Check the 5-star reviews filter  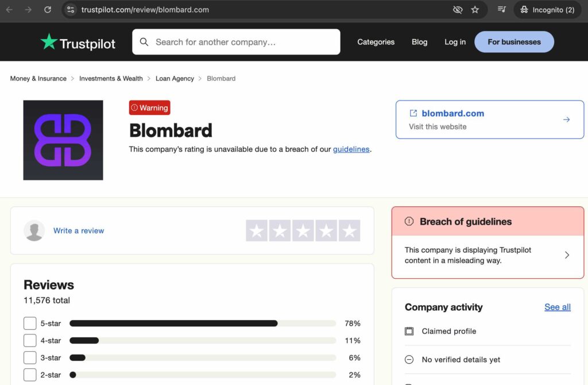pos(30,323)
